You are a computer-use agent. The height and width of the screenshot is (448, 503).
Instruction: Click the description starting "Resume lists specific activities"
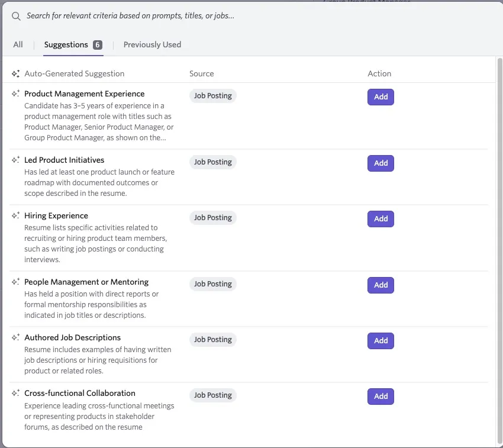tap(96, 244)
